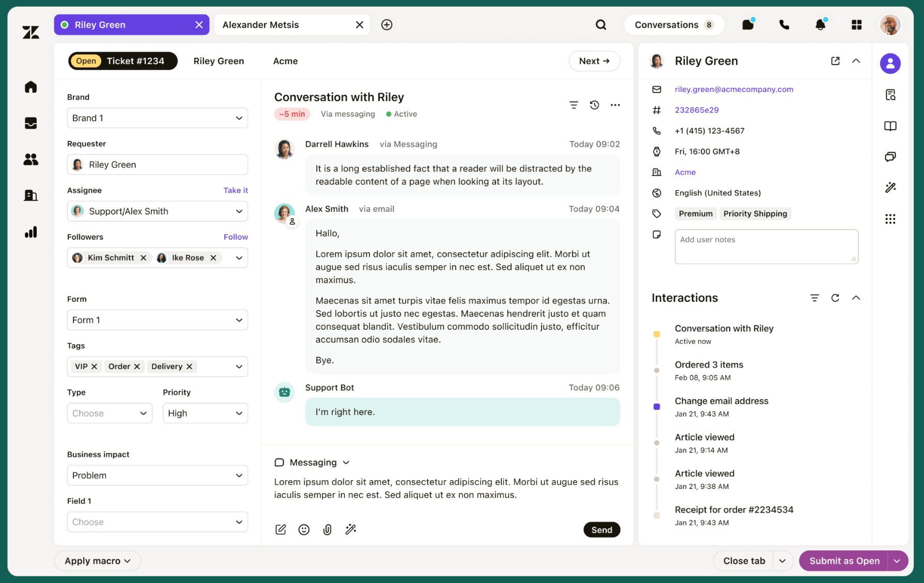Open the open-book knowledge icon in the right rail
The height and width of the screenshot is (583, 924).
pos(890,126)
